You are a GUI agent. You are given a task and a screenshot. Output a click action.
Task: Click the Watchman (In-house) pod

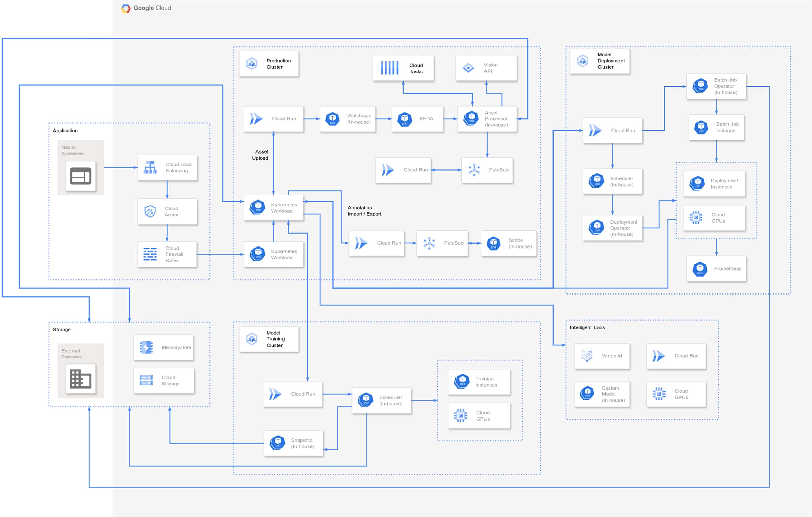(x=333, y=119)
